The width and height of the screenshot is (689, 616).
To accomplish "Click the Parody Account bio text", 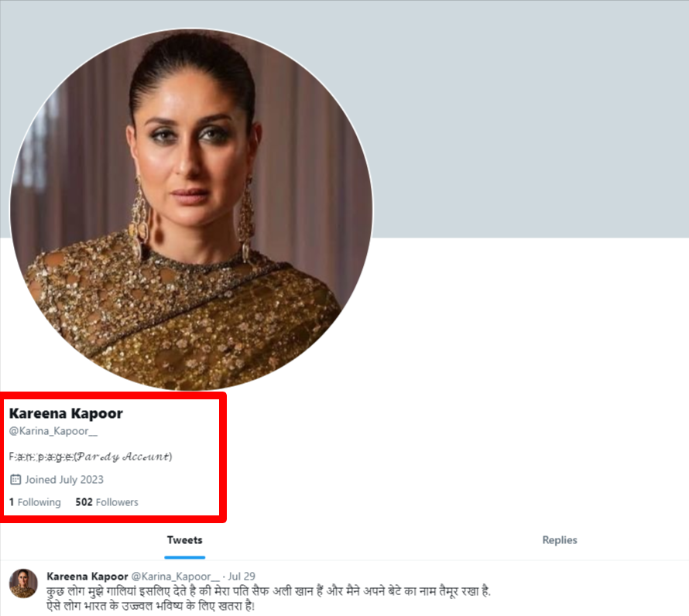I will coord(125,457).
